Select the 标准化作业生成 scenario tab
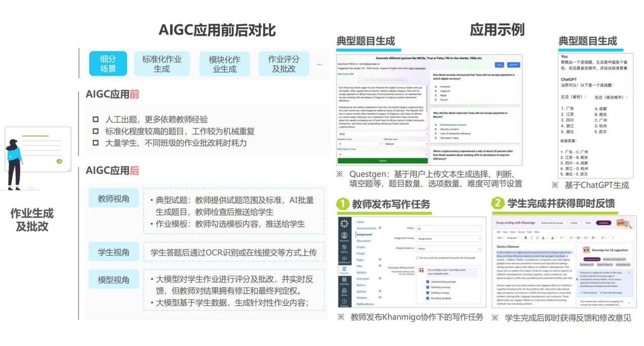This screenshot has width=644, height=346. point(162,64)
